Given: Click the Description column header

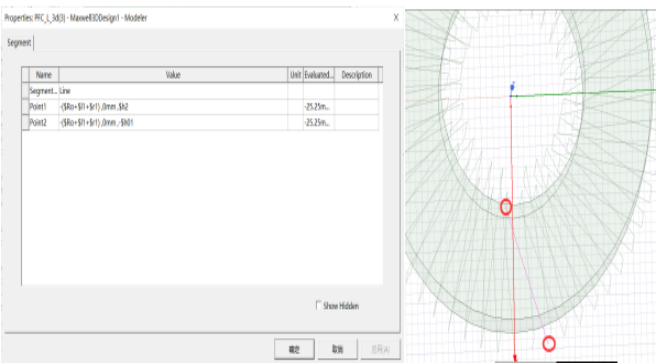Looking at the screenshot, I should 356,75.
